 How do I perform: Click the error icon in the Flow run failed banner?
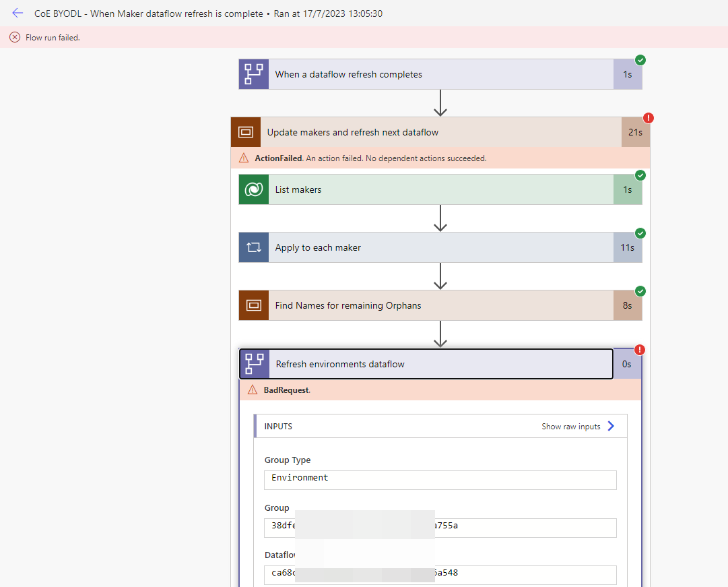click(14, 37)
